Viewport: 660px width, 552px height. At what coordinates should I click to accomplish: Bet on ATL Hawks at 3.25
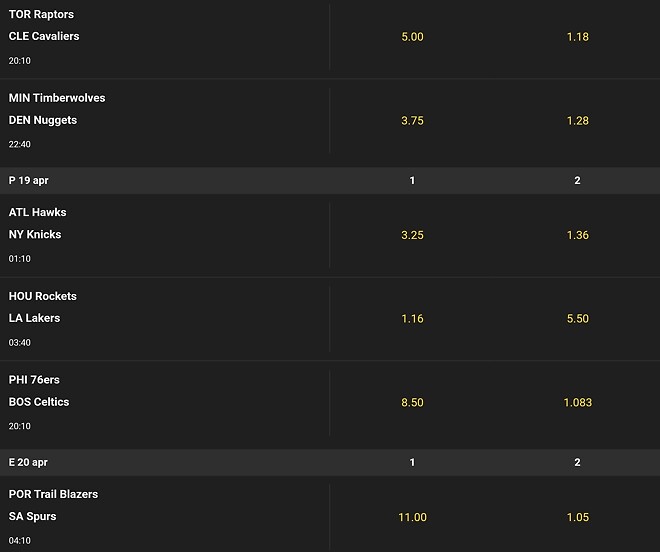tap(412, 235)
